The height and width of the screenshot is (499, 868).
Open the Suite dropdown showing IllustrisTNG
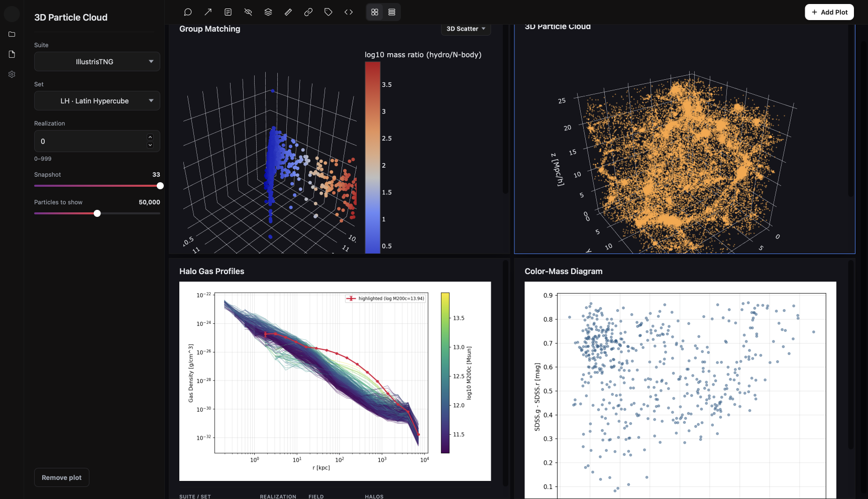pos(97,62)
